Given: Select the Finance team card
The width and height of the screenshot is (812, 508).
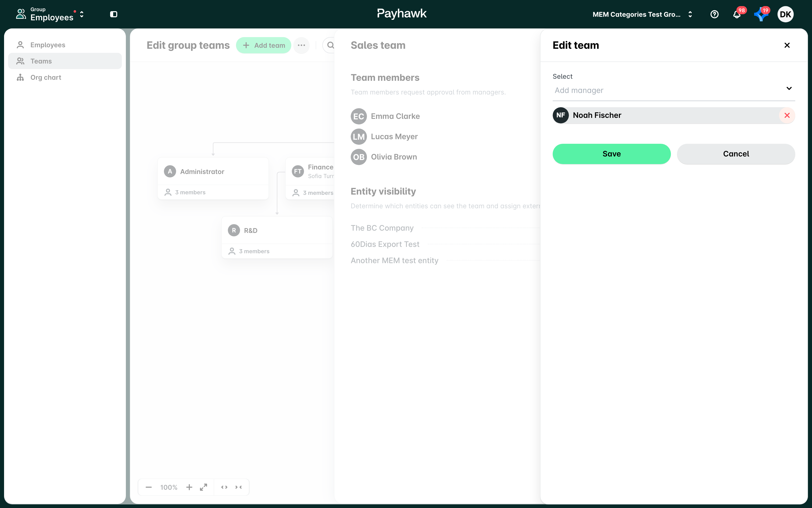Looking at the screenshot, I should coord(310,178).
